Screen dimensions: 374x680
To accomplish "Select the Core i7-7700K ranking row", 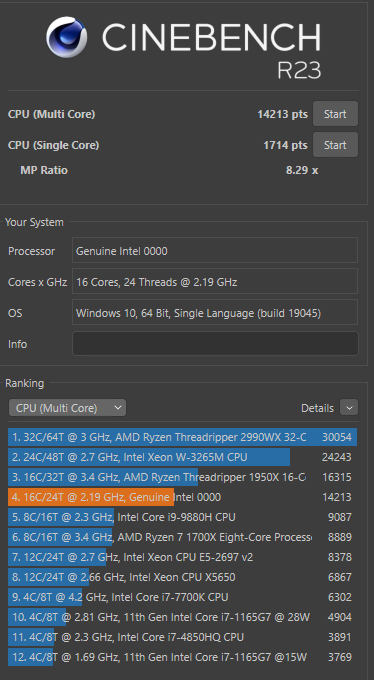I will click(183, 597).
